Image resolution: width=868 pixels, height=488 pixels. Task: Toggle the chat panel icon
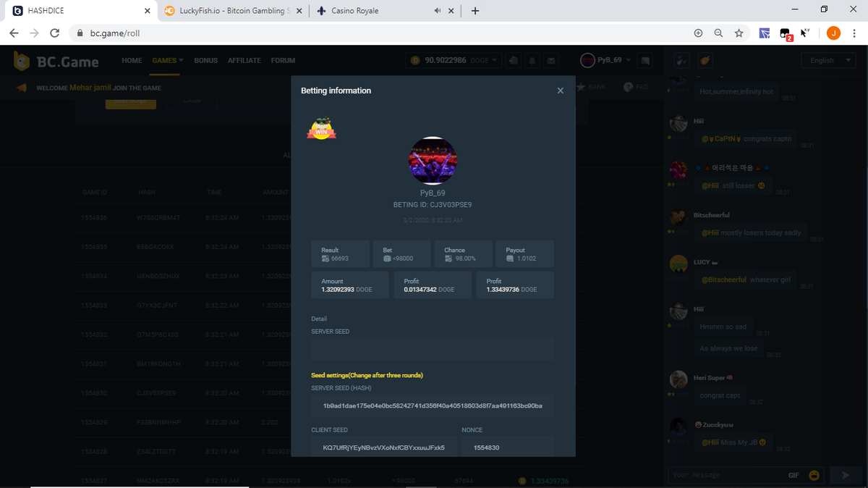click(645, 60)
